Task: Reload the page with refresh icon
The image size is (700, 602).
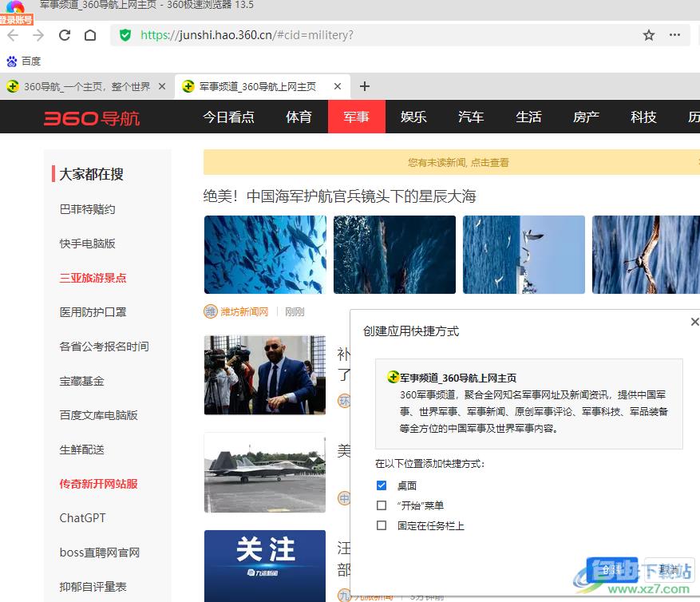Action: 65,35
